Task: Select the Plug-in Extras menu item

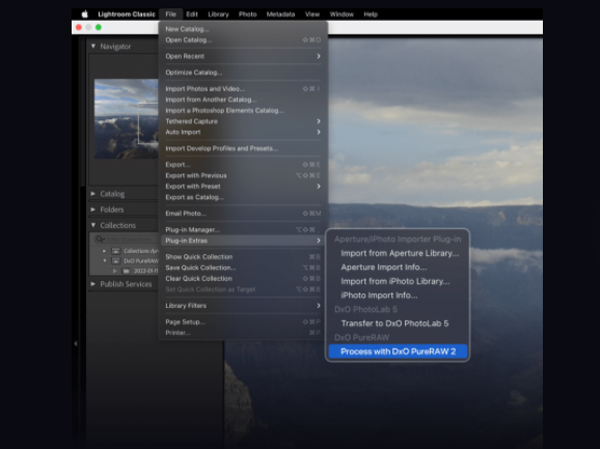Action: point(243,240)
